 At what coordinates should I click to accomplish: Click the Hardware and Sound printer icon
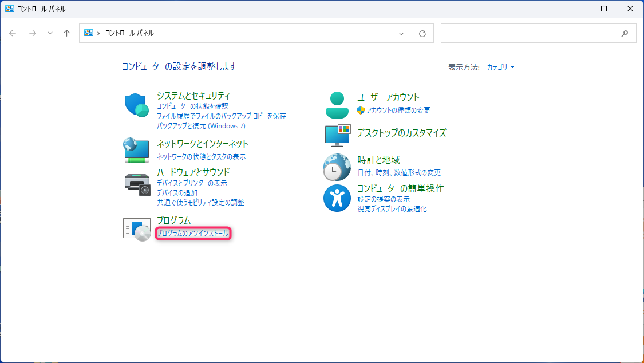tap(137, 185)
